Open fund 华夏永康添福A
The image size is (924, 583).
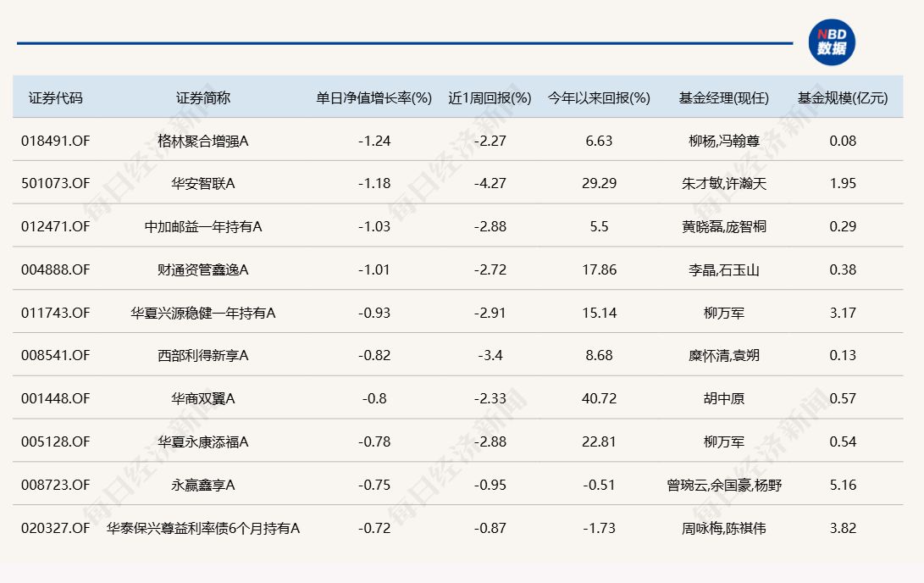(x=203, y=442)
